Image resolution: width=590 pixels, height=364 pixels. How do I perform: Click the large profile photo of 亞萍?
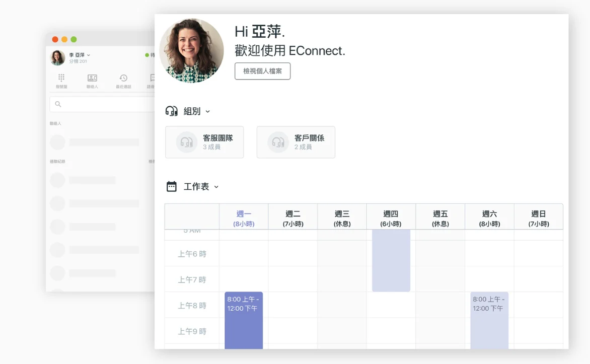[191, 51]
